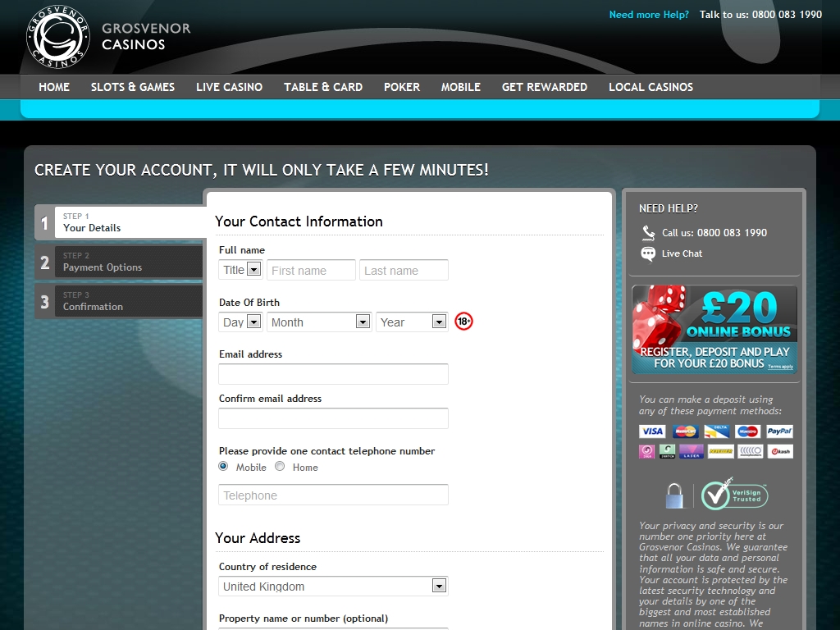Viewport: 840px width, 630px height.
Task: Click the Need more Help? link
Action: click(x=649, y=15)
